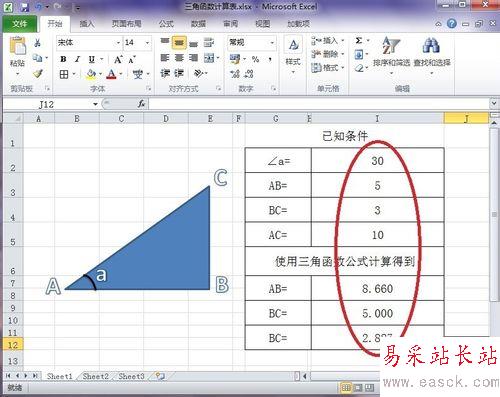
Task: Open the font name dropdown
Action: [x=118, y=43]
